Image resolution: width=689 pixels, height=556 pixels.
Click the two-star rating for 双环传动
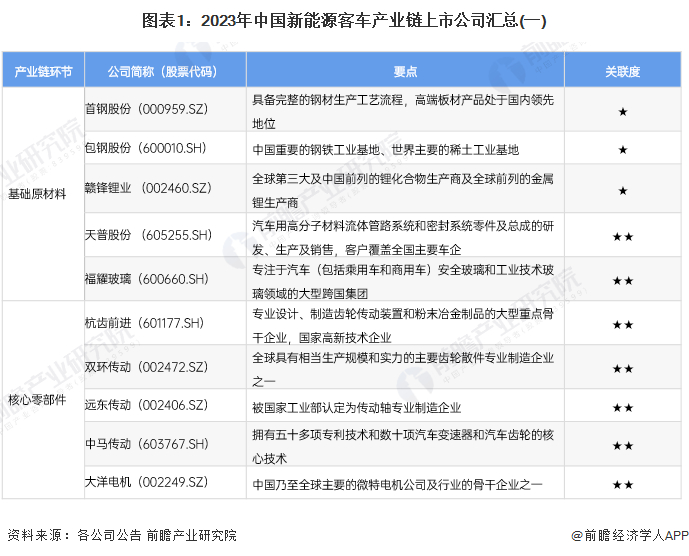click(x=623, y=369)
